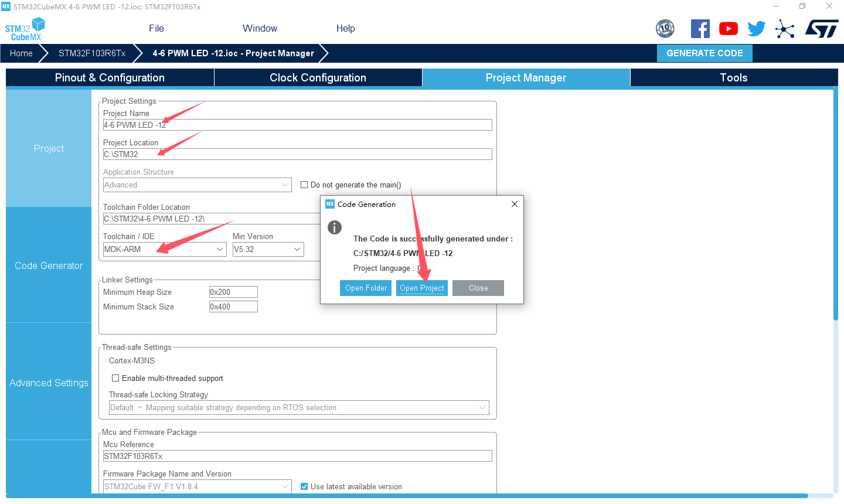Switch to the Tools tab
The width and height of the screenshot is (844, 504).
coord(734,77)
